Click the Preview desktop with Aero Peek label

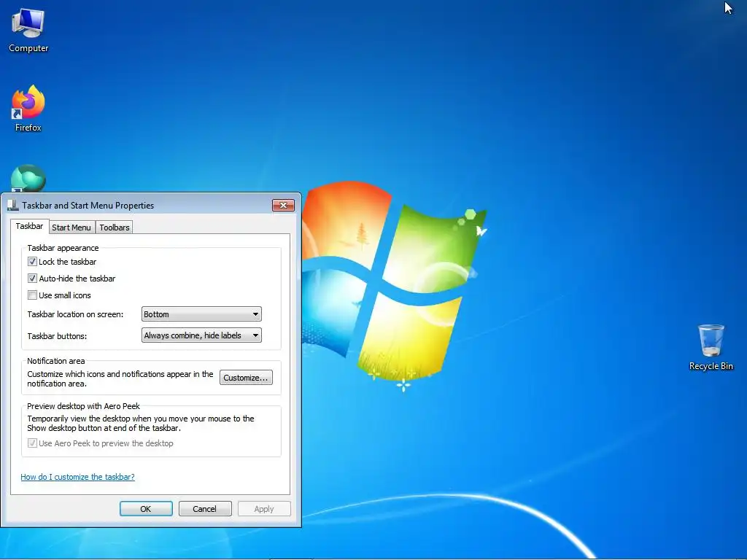click(83, 406)
